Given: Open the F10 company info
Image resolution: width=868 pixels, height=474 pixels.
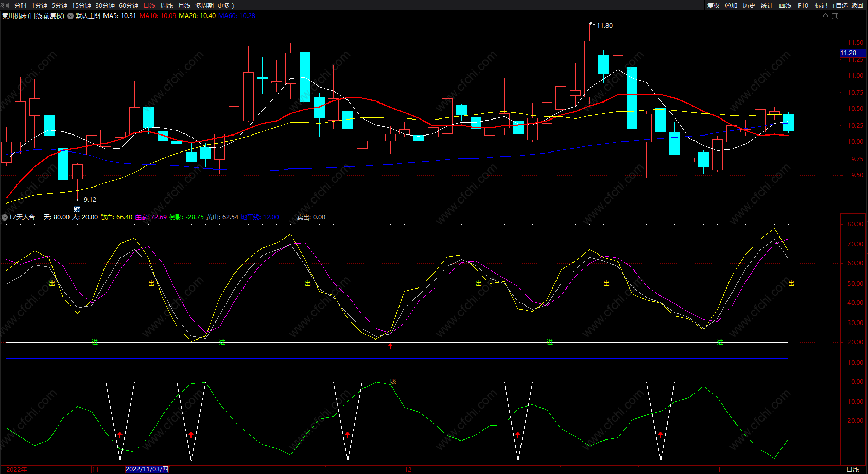Looking at the screenshot, I should 803,5.
